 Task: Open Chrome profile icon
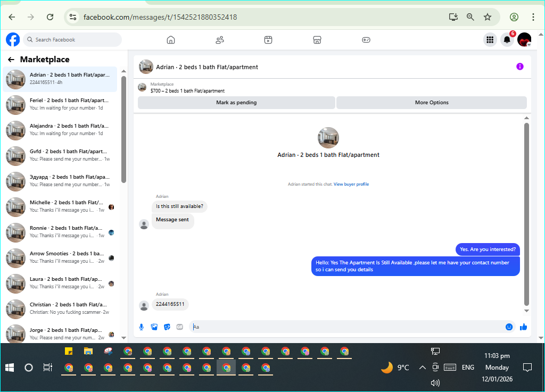514,17
